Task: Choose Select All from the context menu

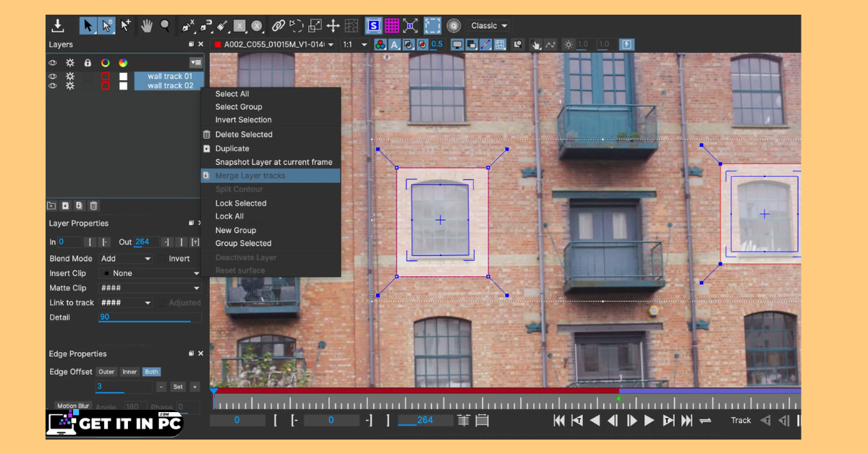Action: click(x=232, y=94)
